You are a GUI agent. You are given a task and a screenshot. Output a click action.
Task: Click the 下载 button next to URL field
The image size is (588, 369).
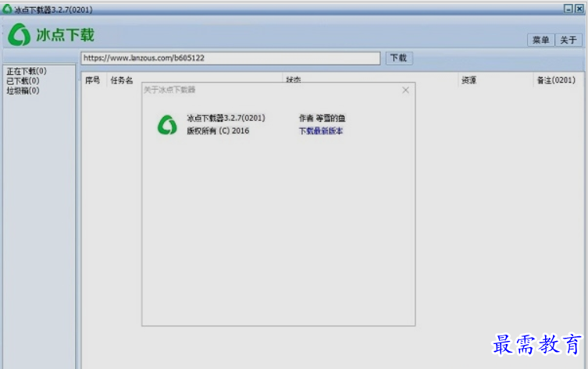[x=399, y=58]
